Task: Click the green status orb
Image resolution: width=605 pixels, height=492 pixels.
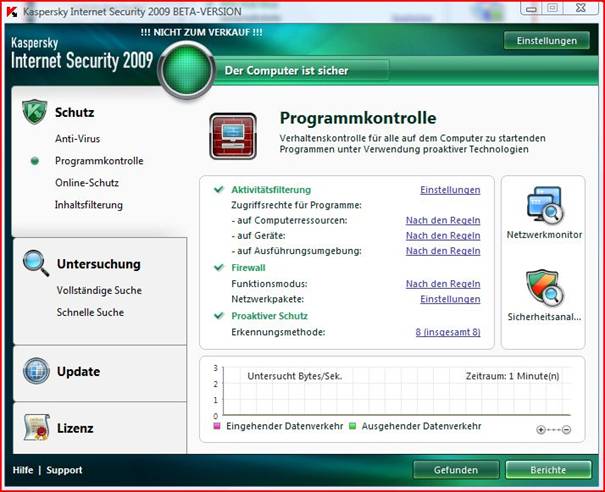Action: tap(187, 70)
